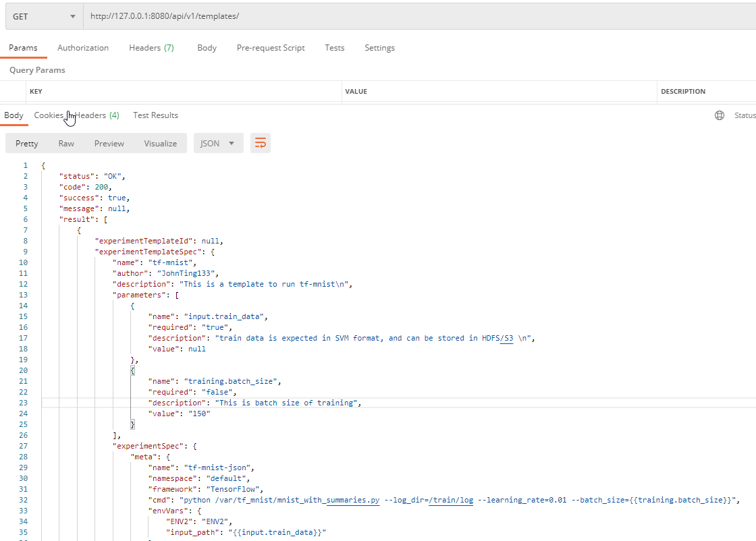Screen dimensions: 756x541
Task: Click the "envVars": { line
Action: [x=175, y=511]
